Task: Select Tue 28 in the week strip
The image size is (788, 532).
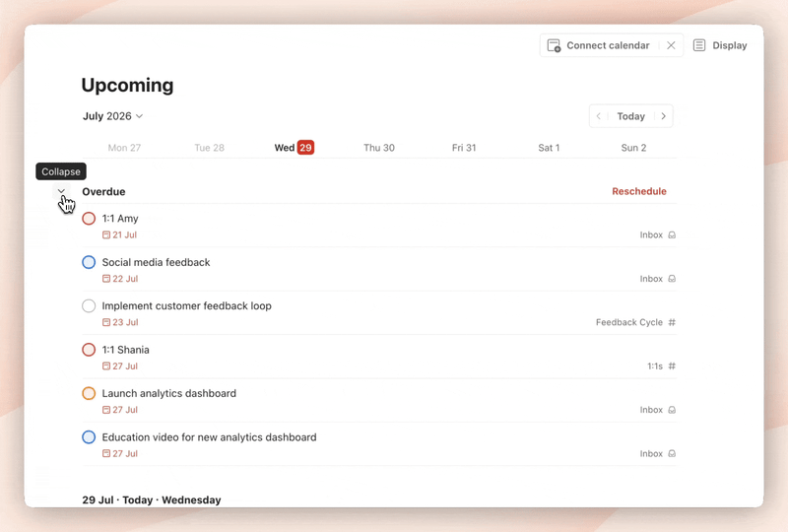Action: tap(209, 148)
